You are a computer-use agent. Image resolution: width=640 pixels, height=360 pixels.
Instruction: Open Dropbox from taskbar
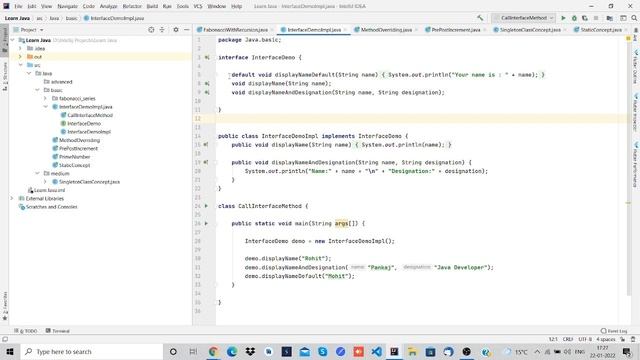(x=250, y=351)
